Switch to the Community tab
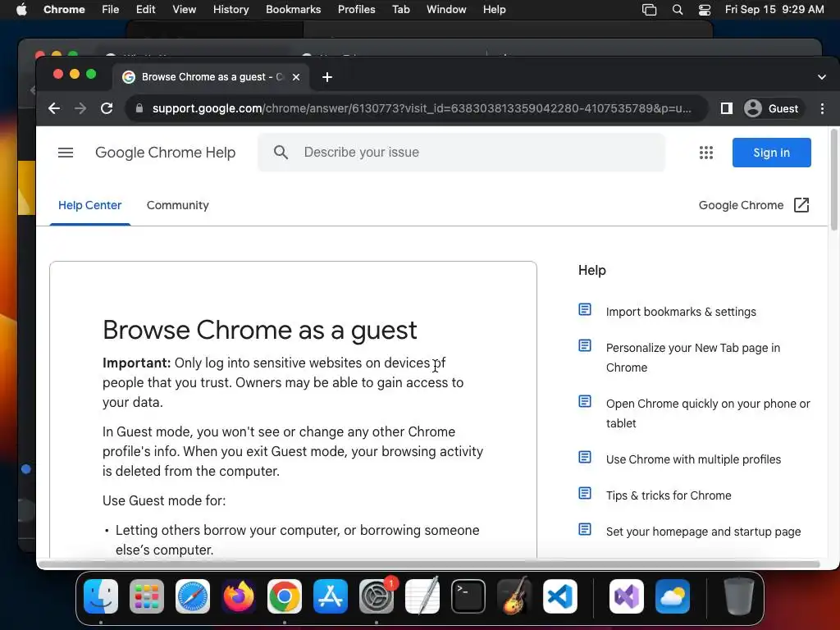 [x=178, y=206]
